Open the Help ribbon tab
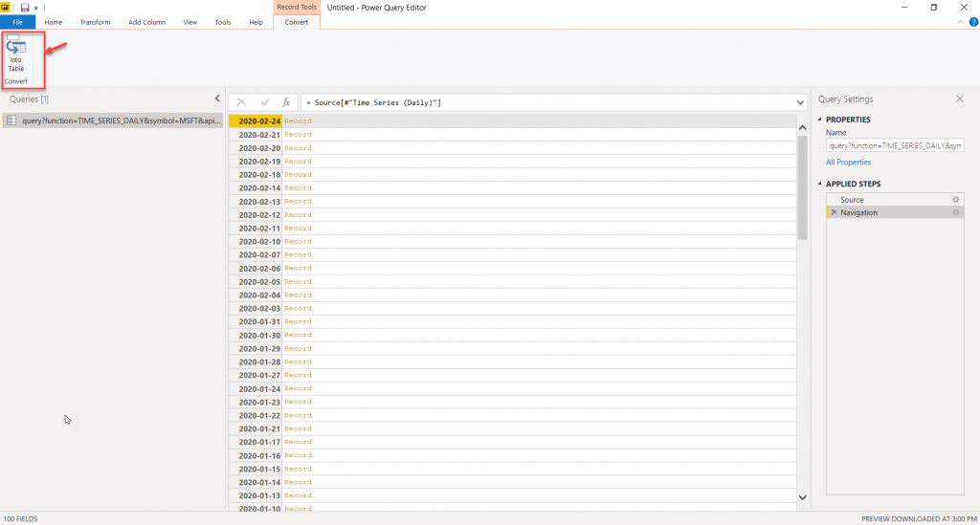 (256, 22)
